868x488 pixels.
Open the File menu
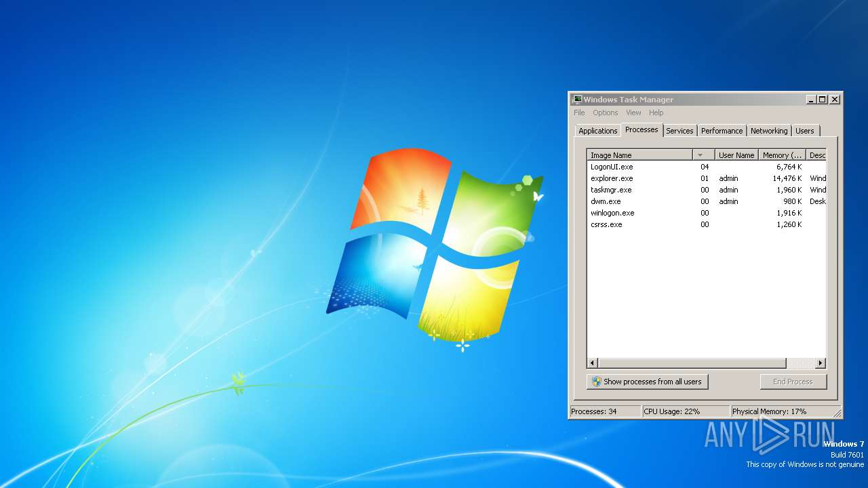coord(579,113)
